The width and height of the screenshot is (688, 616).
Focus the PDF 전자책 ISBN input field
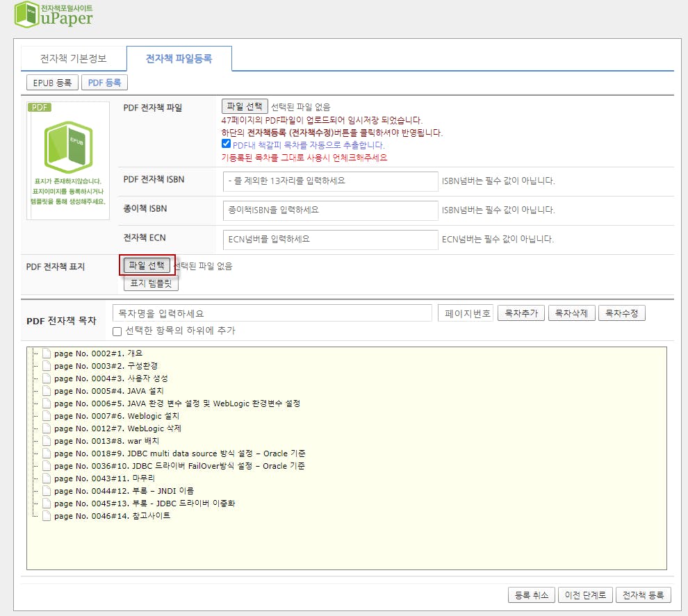click(330, 181)
